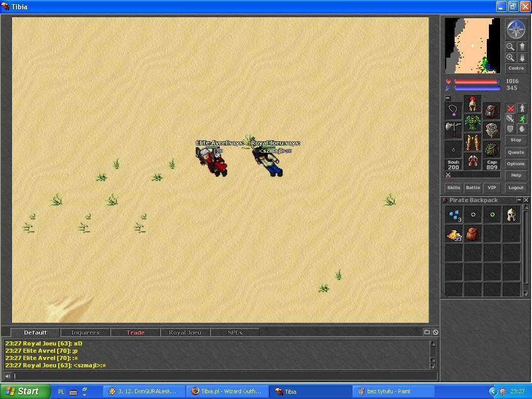Open the channel list button
Screen dimensions: 532x399
click(x=427, y=332)
